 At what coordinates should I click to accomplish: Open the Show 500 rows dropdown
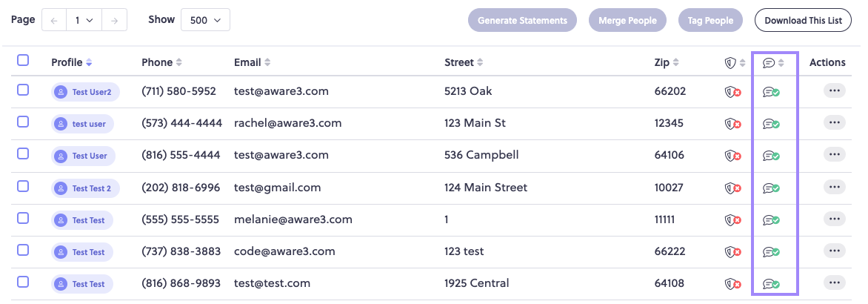(x=205, y=20)
